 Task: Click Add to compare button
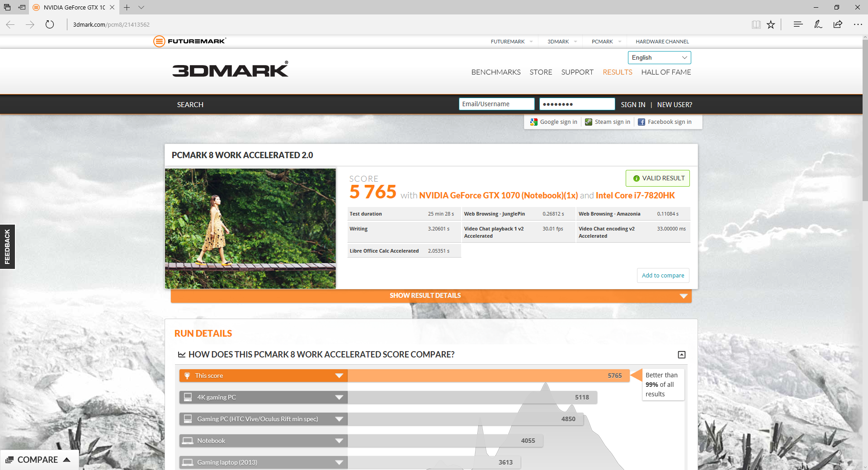[x=663, y=276]
